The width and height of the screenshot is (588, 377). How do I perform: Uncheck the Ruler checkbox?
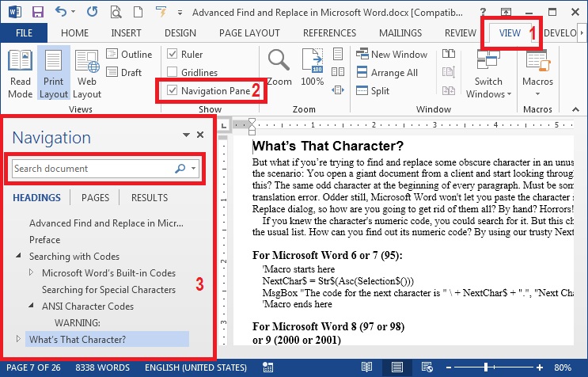click(x=172, y=54)
